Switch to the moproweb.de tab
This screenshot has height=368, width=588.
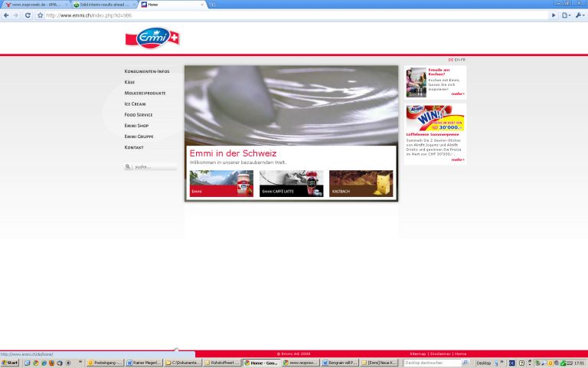tap(36, 5)
